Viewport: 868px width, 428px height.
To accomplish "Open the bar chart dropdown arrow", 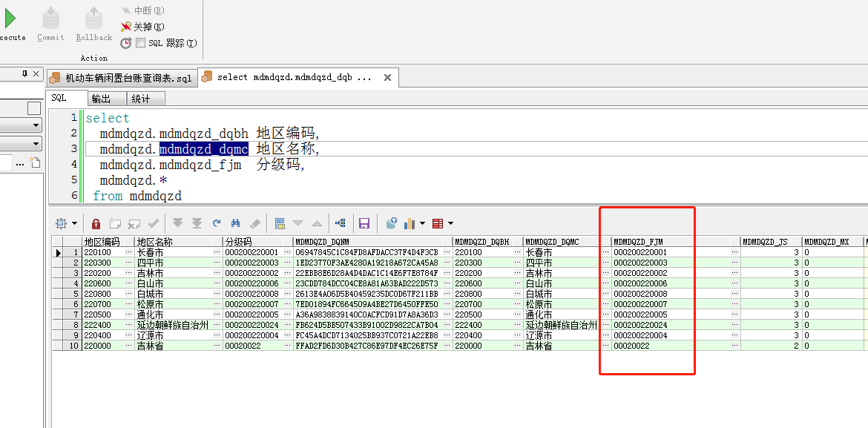I will (x=422, y=223).
